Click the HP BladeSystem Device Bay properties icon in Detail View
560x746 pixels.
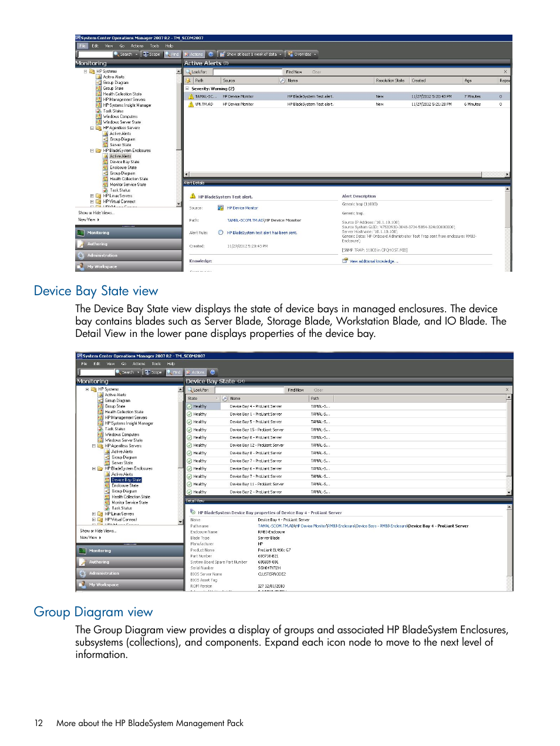(x=193, y=512)
